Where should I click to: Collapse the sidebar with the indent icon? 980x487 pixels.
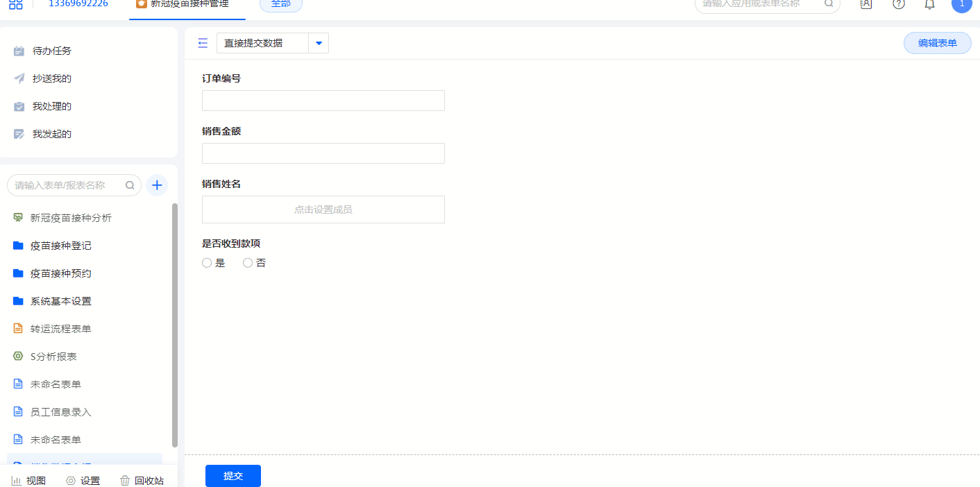pyautogui.click(x=203, y=43)
